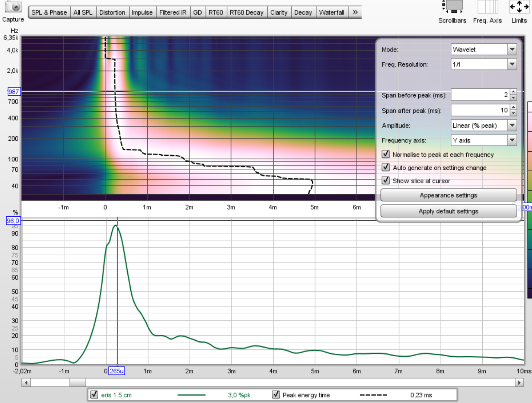Switch to Clarity tab

(x=279, y=12)
